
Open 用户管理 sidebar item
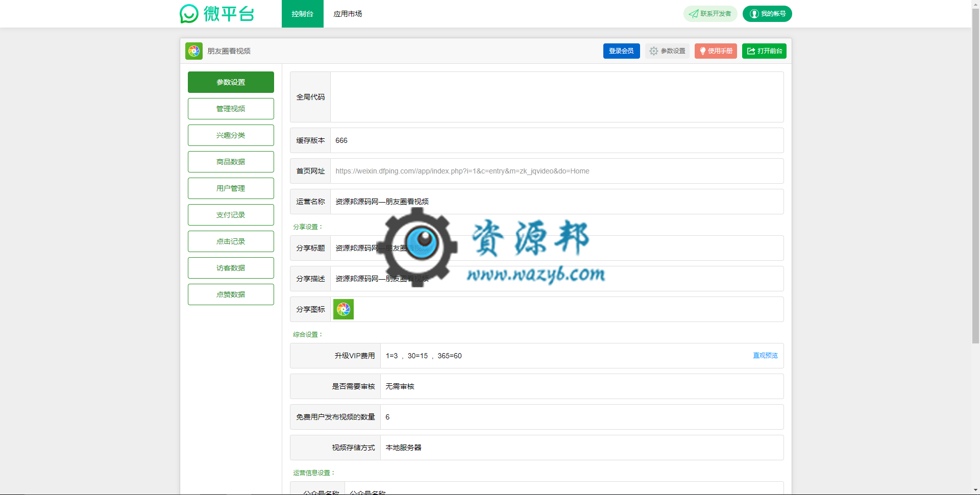(x=231, y=188)
